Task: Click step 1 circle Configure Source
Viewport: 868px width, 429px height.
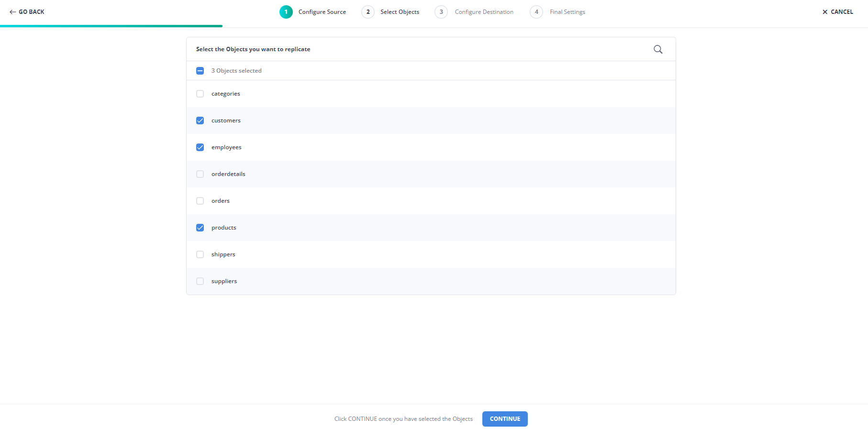Action: (x=286, y=12)
